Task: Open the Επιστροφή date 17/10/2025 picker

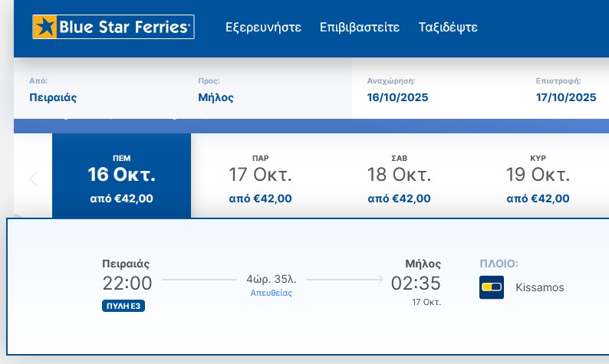Action: 565,97
